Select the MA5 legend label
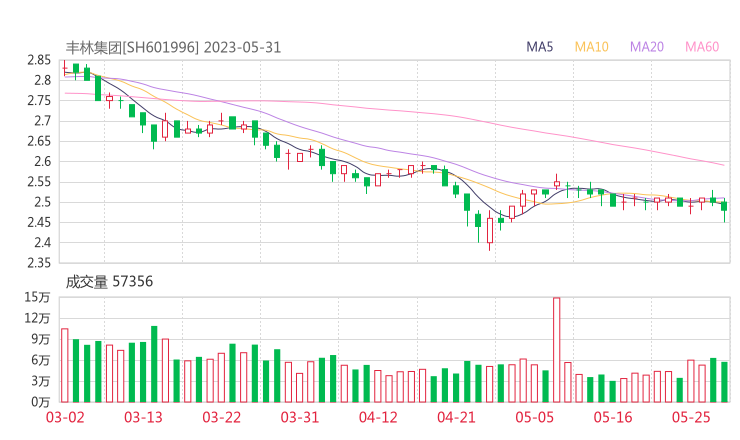Viewport: 740px width, 440px height. coord(539,47)
